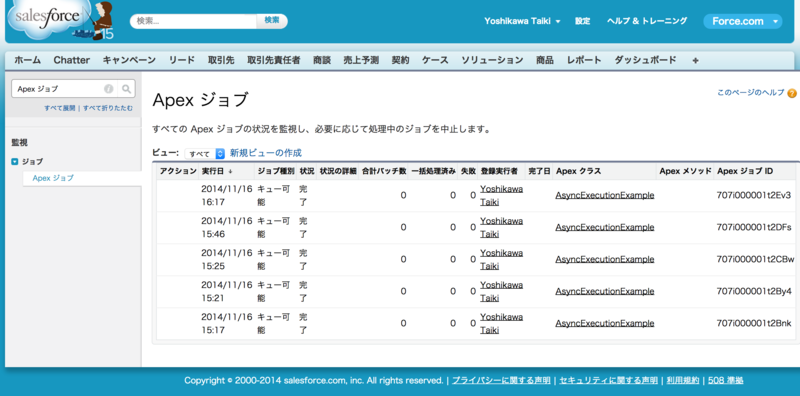Click the 検索 button

pyautogui.click(x=272, y=21)
